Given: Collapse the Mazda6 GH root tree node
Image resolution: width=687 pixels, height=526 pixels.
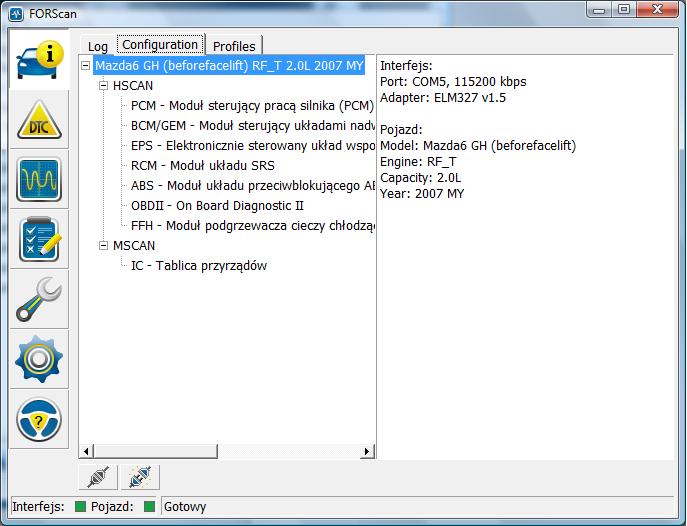Looking at the screenshot, I should (x=87, y=66).
